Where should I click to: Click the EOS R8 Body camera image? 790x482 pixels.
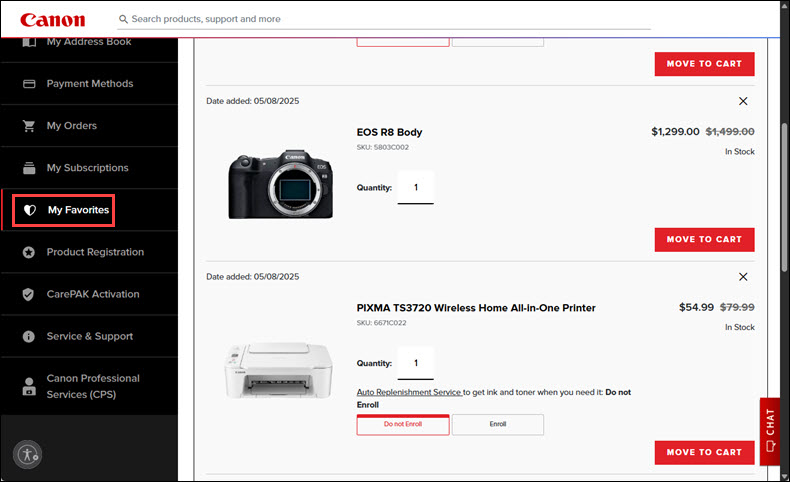click(280, 184)
